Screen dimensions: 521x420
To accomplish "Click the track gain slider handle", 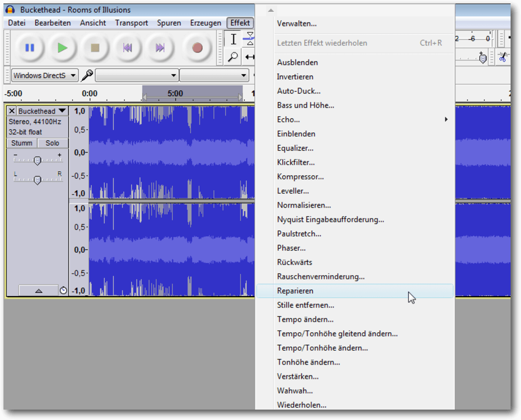I will pyautogui.click(x=37, y=160).
